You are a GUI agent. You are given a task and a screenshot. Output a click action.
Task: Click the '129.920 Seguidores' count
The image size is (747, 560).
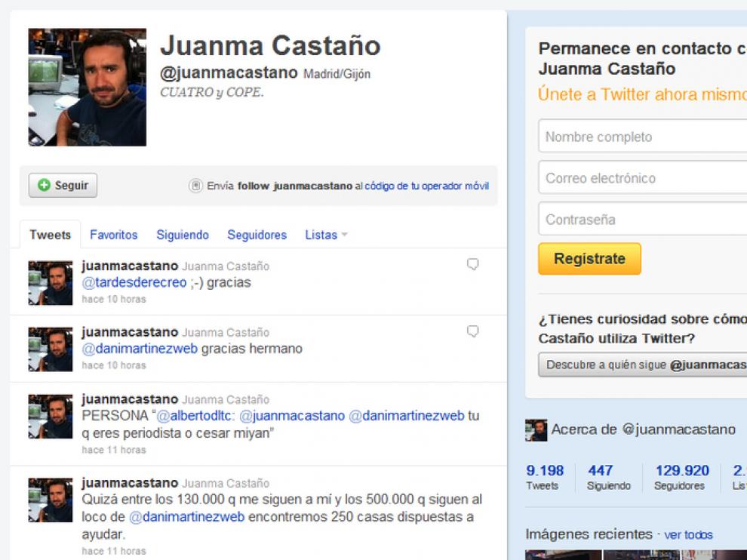pos(682,477)
